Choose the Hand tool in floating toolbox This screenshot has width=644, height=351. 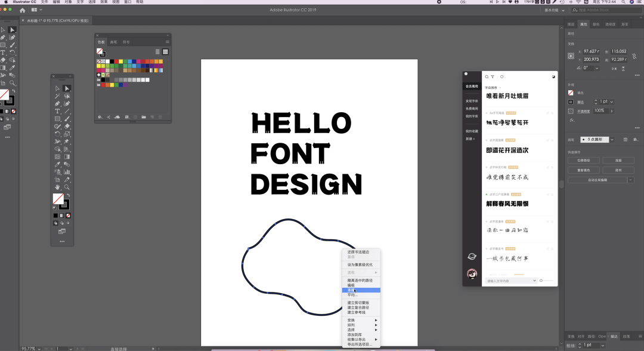58,187
